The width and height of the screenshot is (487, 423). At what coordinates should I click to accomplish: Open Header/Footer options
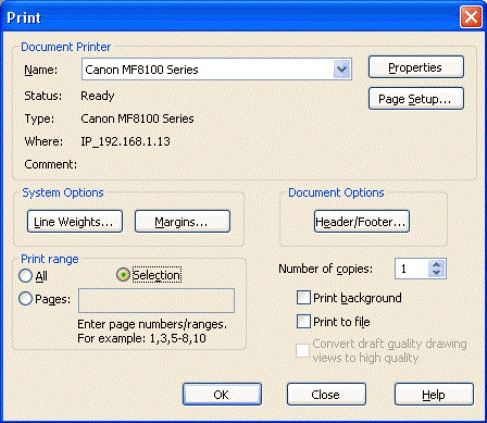coord(362,221)
